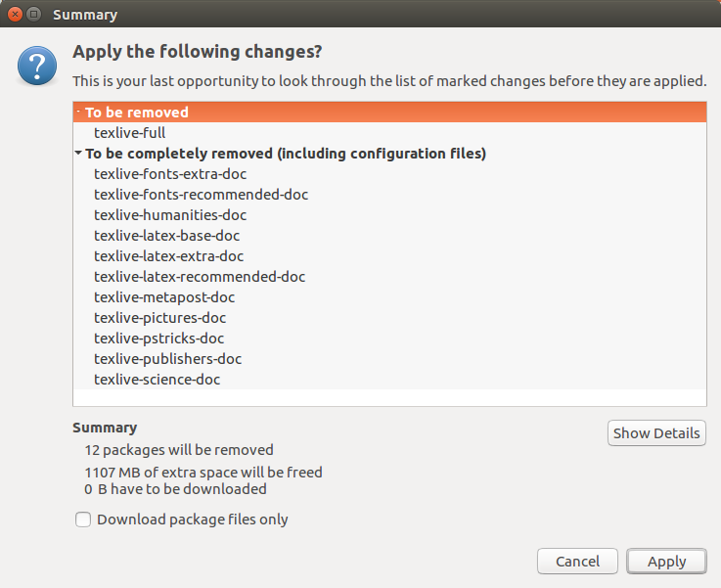Image resolution: width=721 pixels, height=588 pixels.
Task: Enable Download package files only checkbox
Action: 83,520
